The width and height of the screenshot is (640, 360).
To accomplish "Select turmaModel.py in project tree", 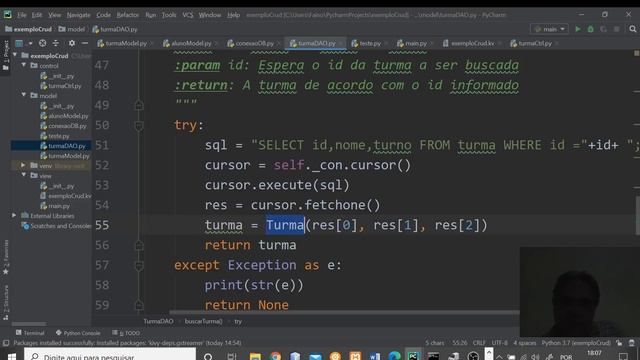I will click(x=69, y=156).
